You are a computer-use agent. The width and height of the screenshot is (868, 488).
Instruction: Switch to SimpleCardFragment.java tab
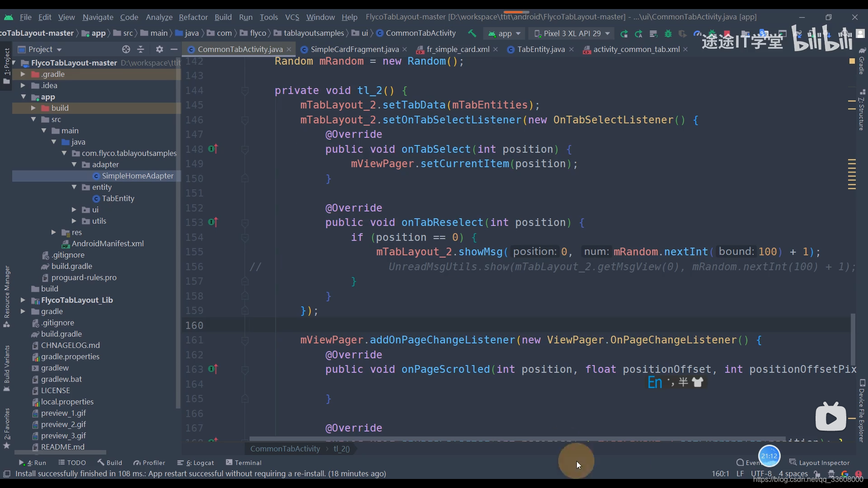coord(354,49)
